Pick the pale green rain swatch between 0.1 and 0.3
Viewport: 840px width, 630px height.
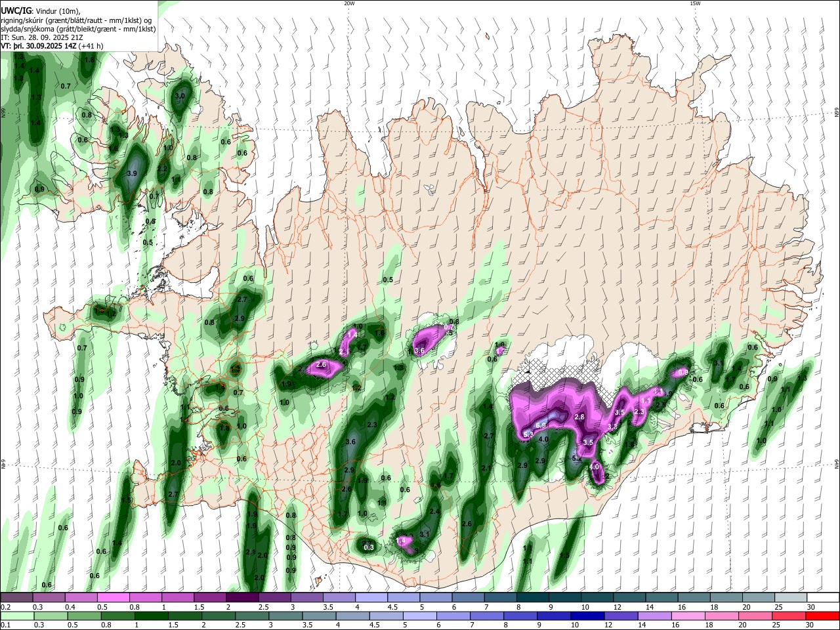pyautogui.click(x=16, y=616)
